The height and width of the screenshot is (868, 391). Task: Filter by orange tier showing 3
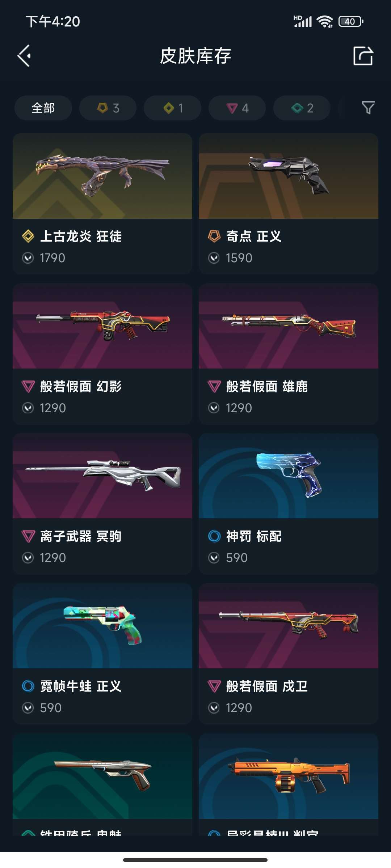pyautogui.click(x=108, y=108)
